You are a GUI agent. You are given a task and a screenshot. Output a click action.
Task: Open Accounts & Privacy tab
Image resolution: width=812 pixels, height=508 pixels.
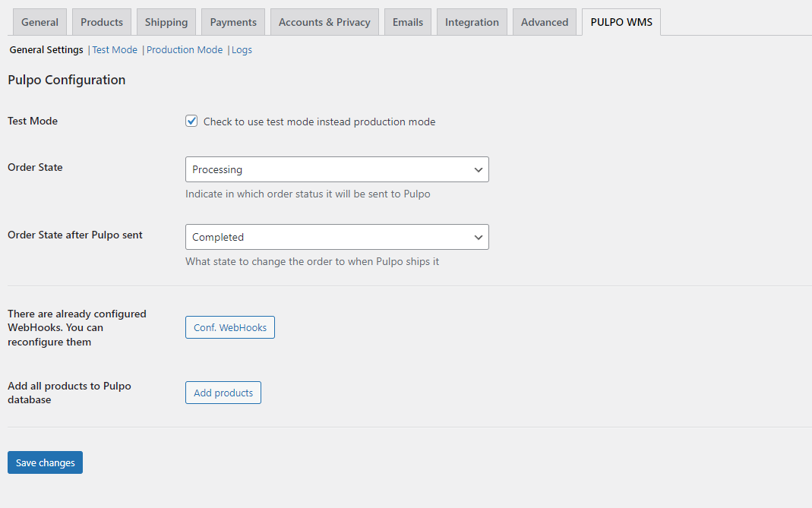324,22
